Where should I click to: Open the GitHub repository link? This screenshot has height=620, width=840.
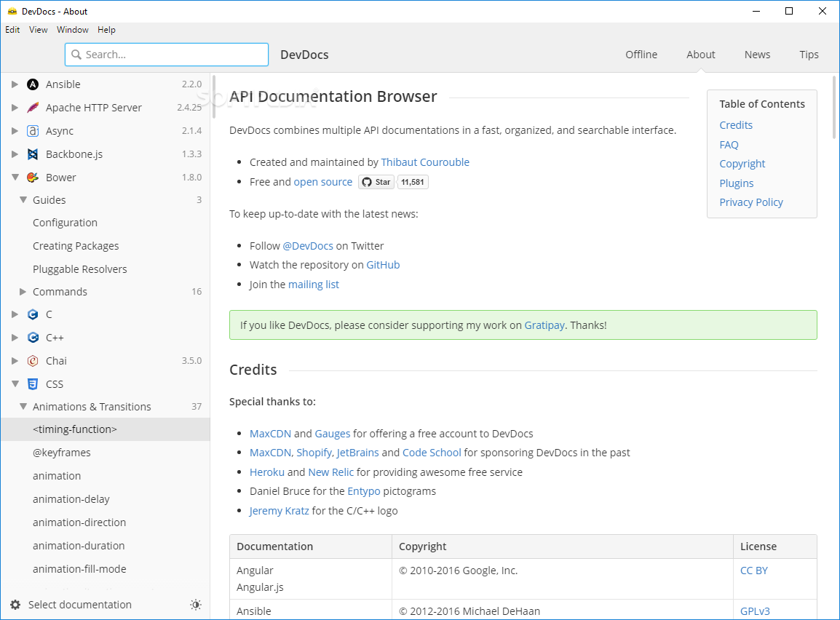coord(383,265)
